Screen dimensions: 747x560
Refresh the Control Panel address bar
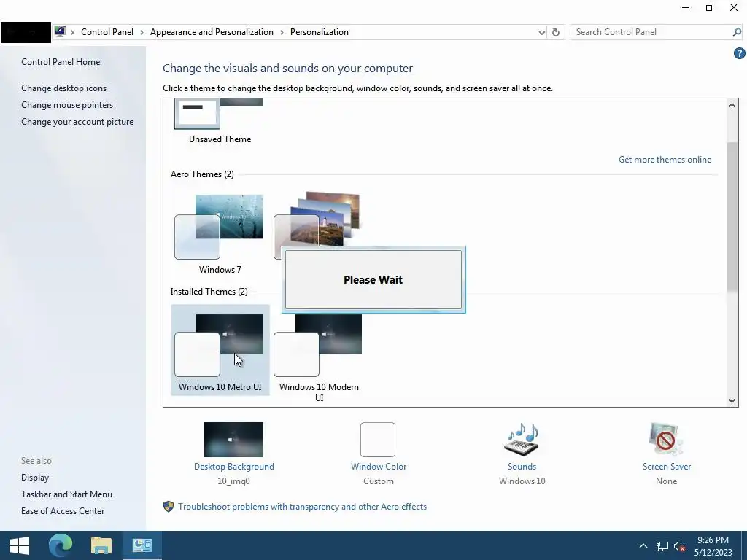(555, 32)
